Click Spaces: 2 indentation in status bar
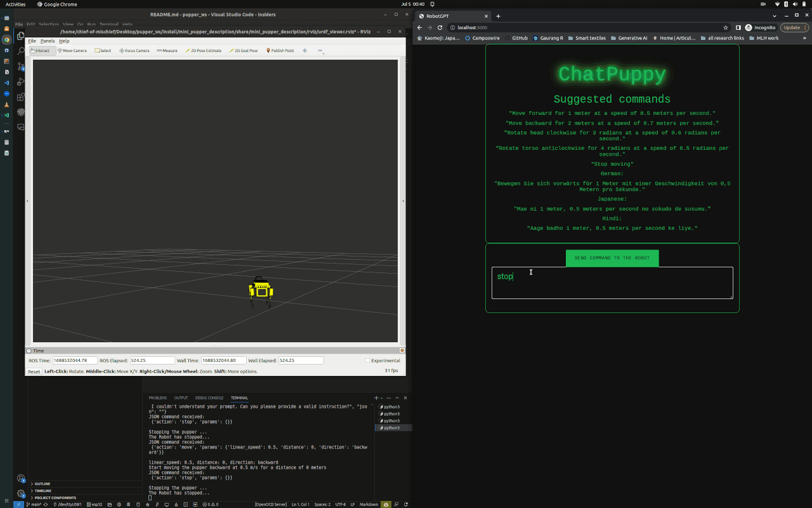This screenshot has width=812, height=508. [322, 504]
